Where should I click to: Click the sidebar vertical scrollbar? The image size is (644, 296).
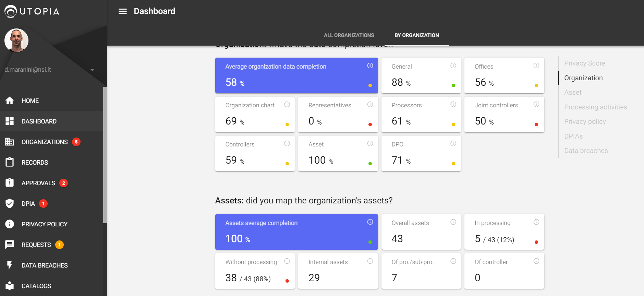105,155
